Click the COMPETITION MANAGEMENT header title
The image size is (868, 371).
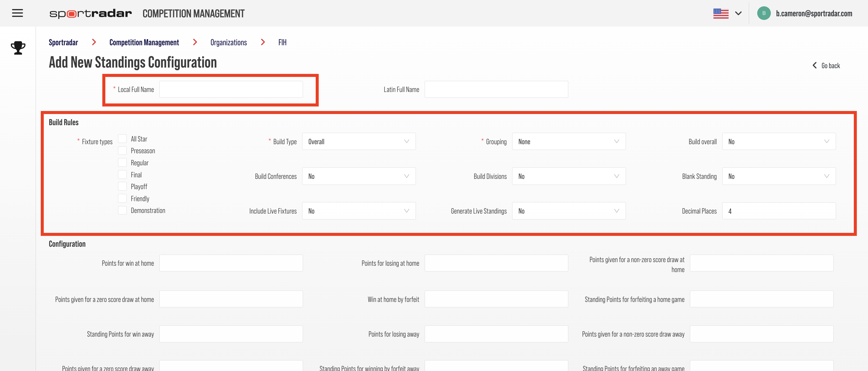tap(193, 14)
